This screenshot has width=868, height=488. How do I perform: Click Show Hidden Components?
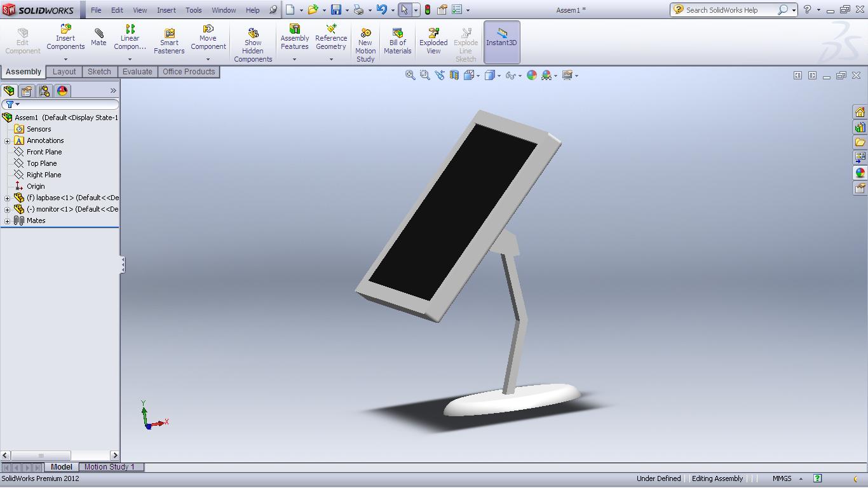point(253,44)
